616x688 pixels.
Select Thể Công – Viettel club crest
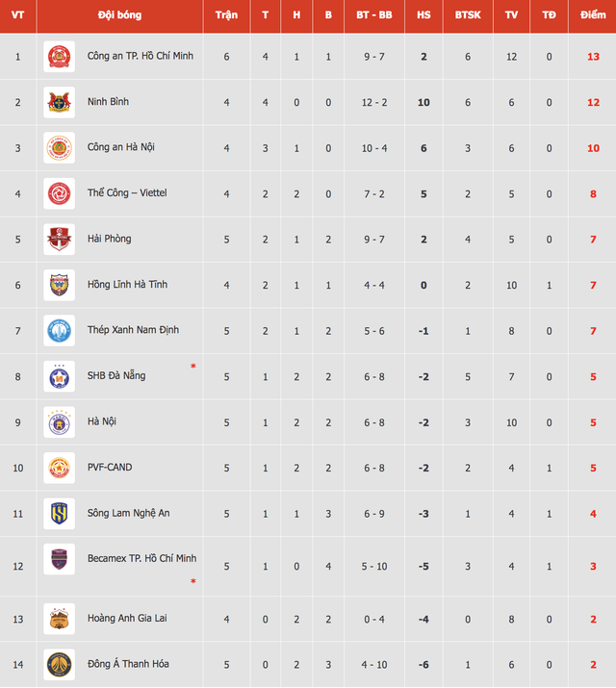tap(59, 193)
